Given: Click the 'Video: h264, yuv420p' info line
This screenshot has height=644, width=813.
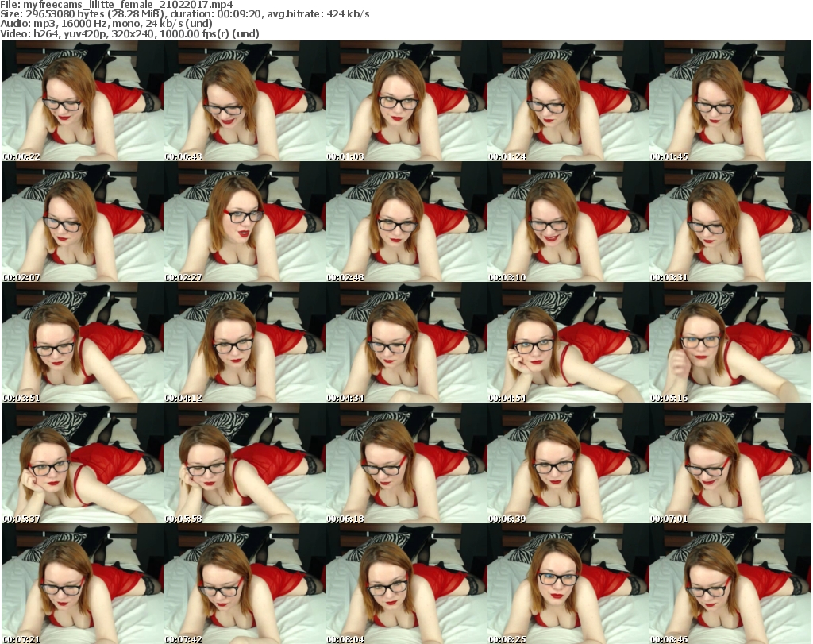Looking at the screenshot, I should [129, 33].
